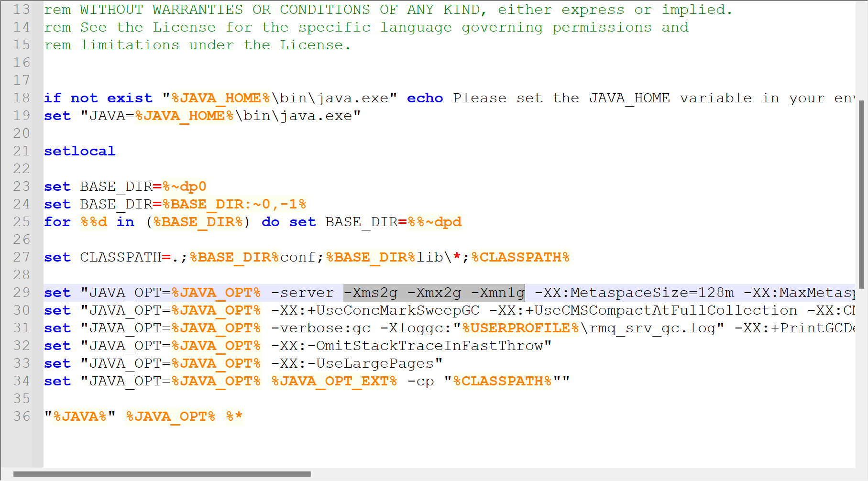Image resolution: width=868 pixels, height=481 pixels.
Task: Click '-XX:+UseConcMarkSweepGC' on line 30
Action: pyautogui.click(x=375, y=310)
